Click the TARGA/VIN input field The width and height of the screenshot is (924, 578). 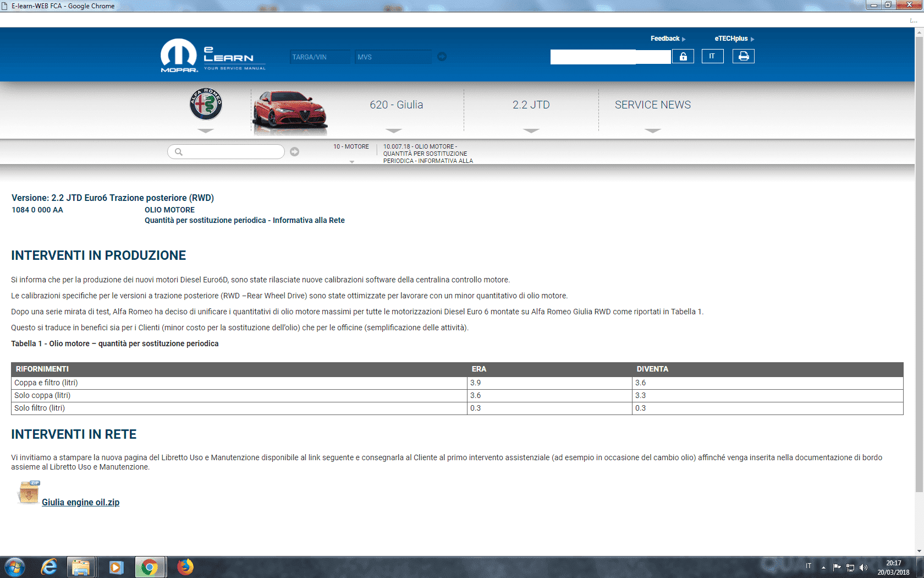coord(320,57)
